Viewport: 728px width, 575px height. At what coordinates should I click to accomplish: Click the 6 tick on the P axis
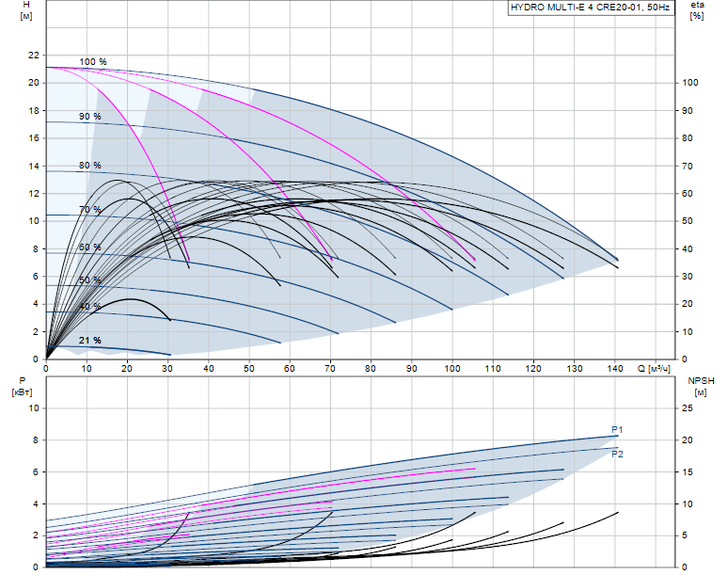point(36,471)
